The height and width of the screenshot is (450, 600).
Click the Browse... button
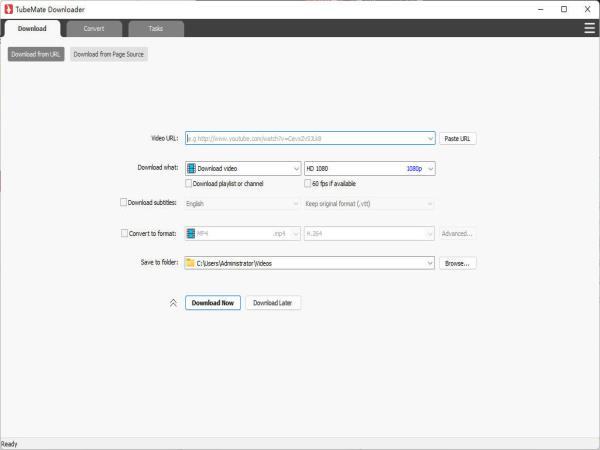457,263
